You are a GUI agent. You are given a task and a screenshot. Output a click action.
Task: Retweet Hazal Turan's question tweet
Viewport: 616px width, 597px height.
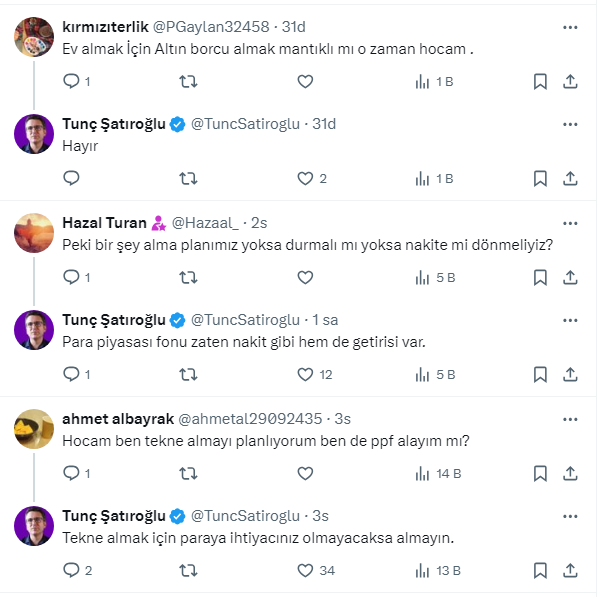click(x=186, y=277)
